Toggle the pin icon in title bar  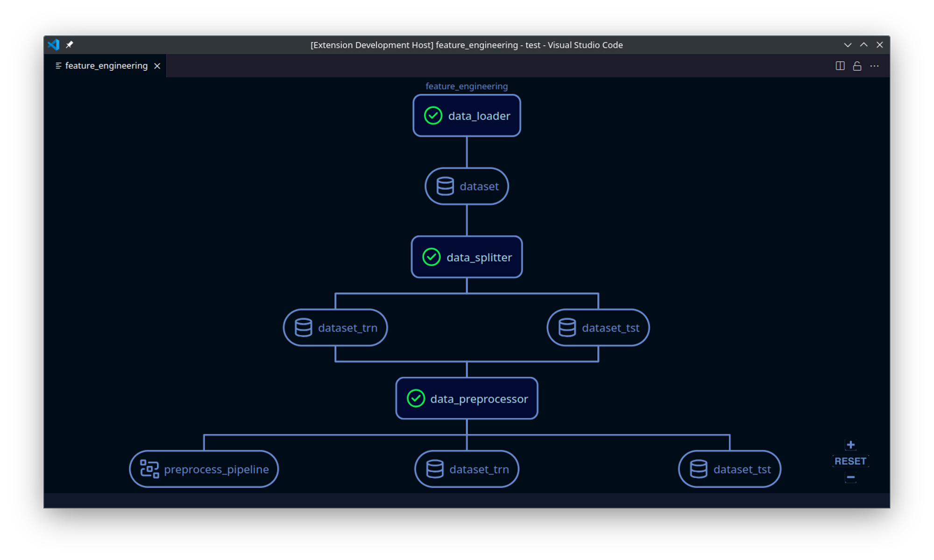click(x=70, y=45)
